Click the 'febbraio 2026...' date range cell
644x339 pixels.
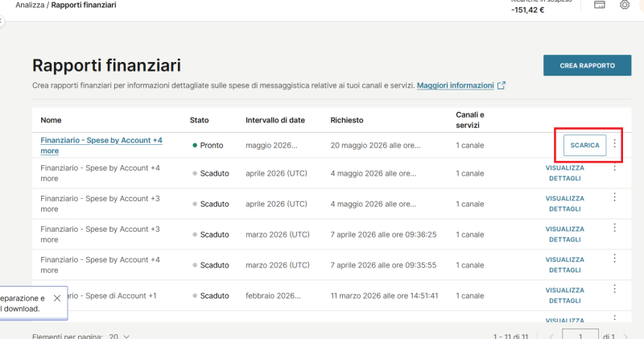pos(273,296)
